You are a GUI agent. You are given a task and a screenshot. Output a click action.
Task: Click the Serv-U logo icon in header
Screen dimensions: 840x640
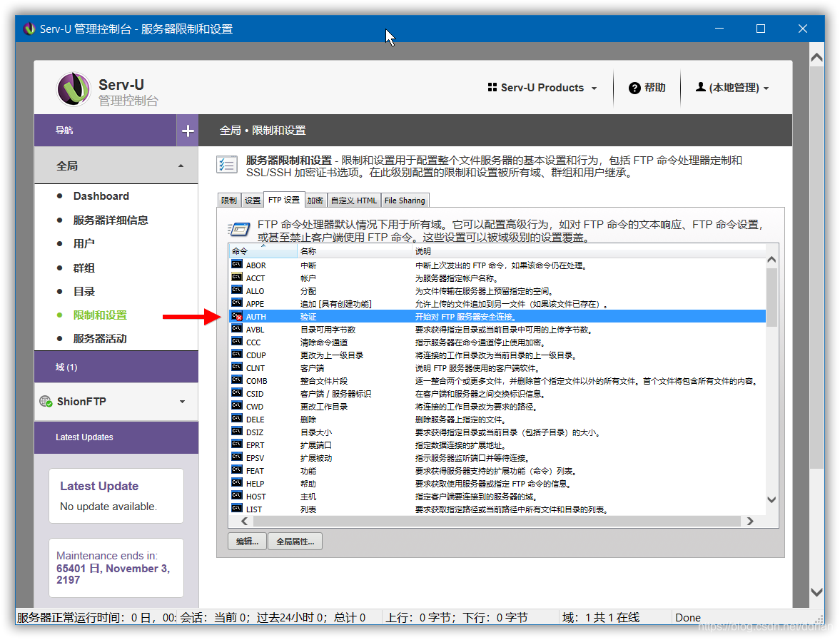(74, 88)
